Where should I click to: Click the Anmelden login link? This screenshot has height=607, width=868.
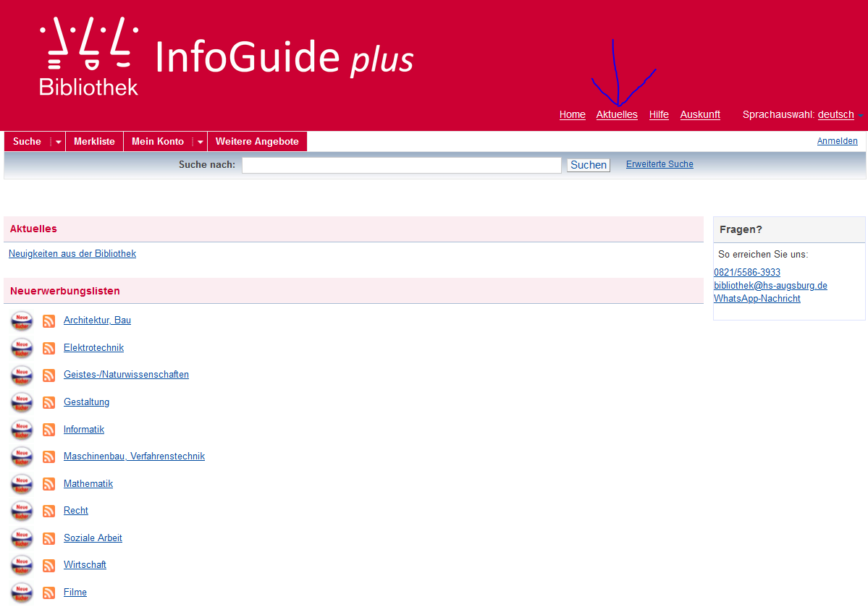click(837, 141)
